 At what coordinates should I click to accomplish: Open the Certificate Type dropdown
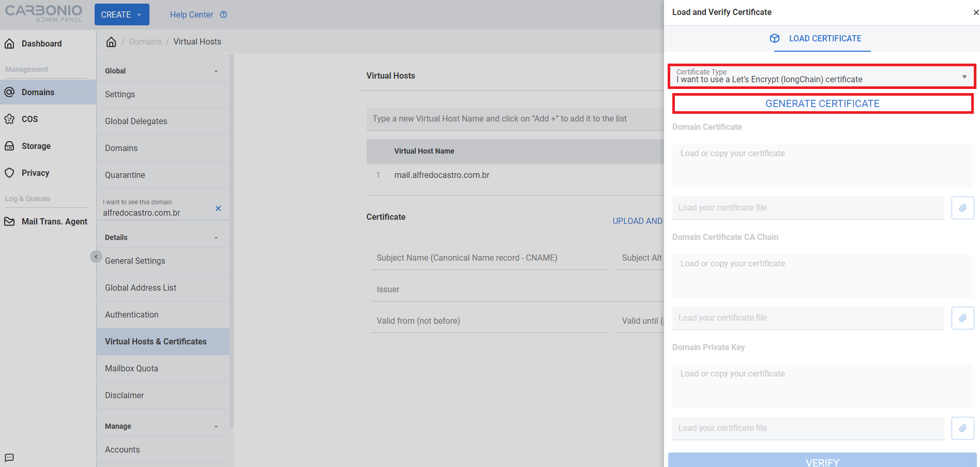822,76
